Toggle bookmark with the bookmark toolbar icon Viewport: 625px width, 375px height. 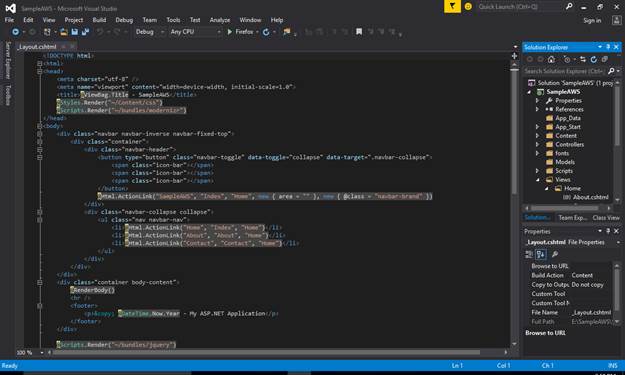359,31
